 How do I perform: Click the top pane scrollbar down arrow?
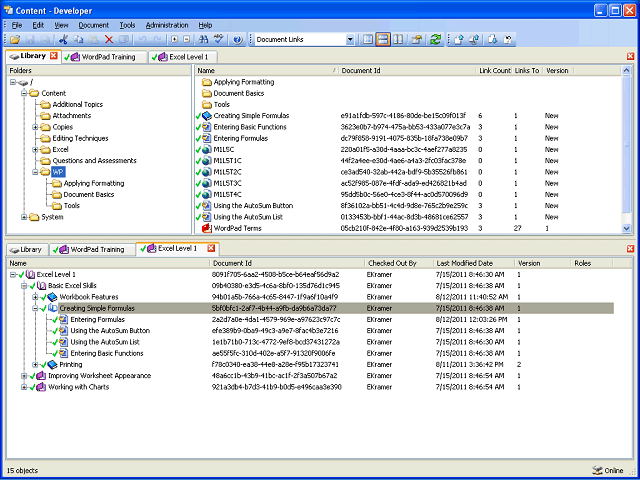click(627, 229)
